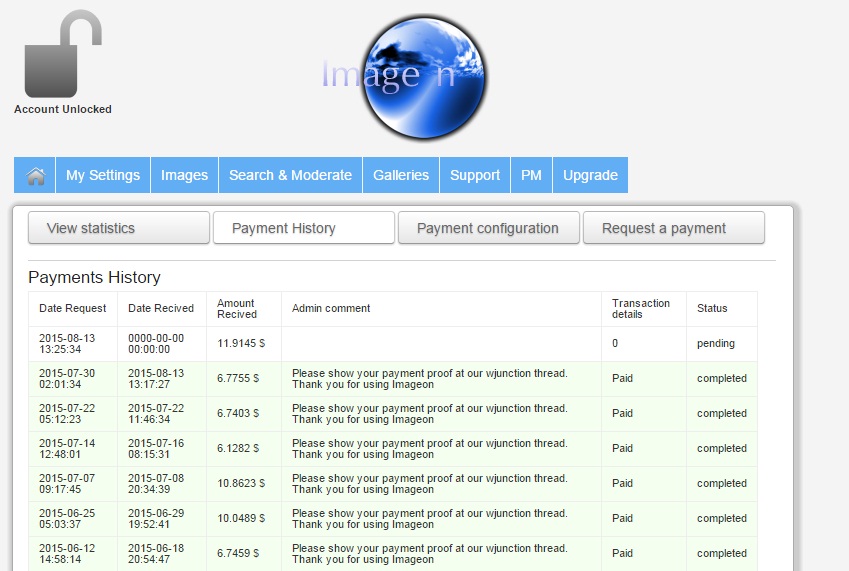Open the Galleries section
The width and height of the screenshot is (849, 571).
(x=401, y=175)
